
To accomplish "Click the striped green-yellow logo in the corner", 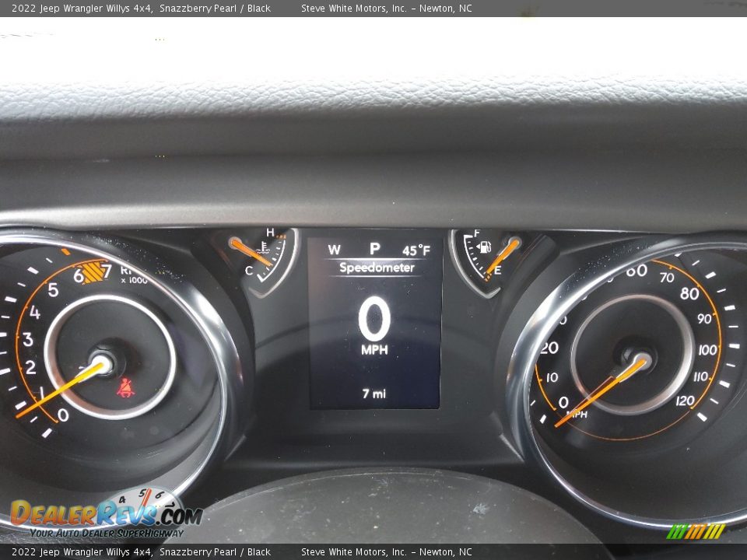I will tap(696, 531).
